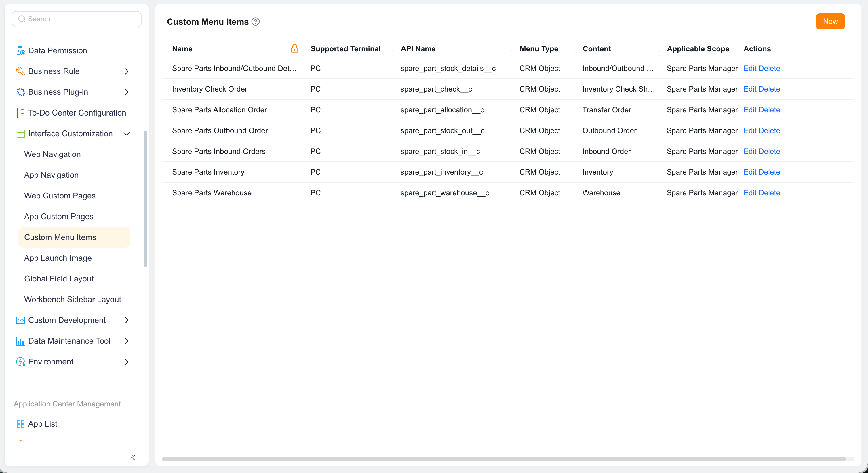Image resolution: width=868 pixels, height=473 pixels.
Task: Click the Data Maintenance Tool chart icon
Action: [x=20, y=341]
